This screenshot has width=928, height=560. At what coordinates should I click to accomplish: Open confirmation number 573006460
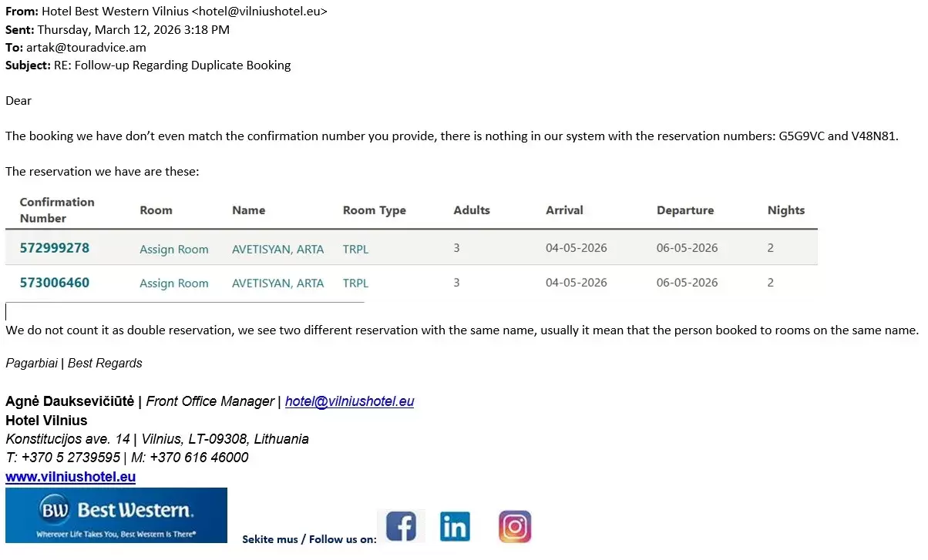55,283
